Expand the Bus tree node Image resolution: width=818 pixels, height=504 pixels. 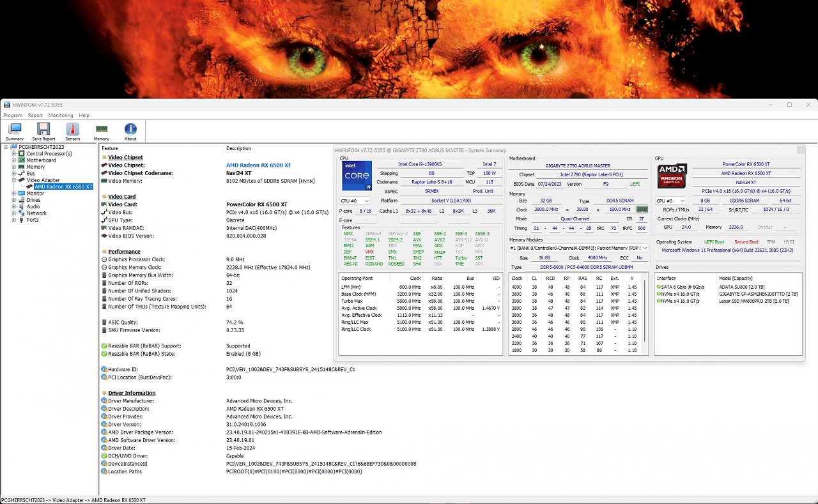[x=14, y=174]
